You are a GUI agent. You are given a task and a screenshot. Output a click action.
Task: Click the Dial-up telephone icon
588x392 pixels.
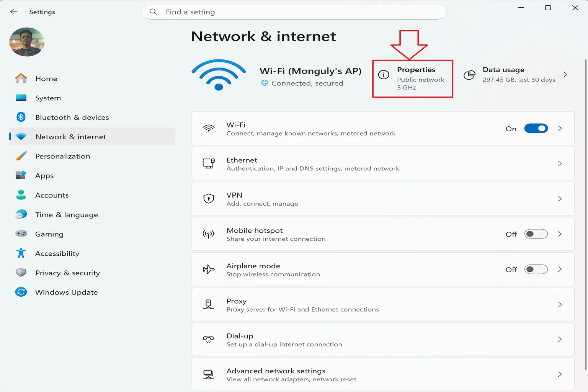pos(208,340)
